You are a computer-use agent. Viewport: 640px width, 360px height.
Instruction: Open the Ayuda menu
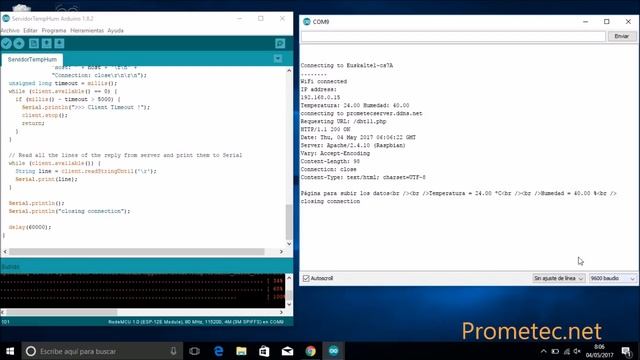[116, 31]
